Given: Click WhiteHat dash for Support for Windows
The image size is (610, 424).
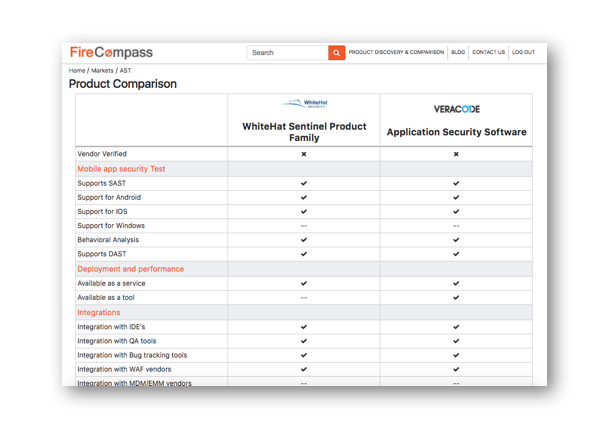Looking at the screenshot, I should pos(304,226).
